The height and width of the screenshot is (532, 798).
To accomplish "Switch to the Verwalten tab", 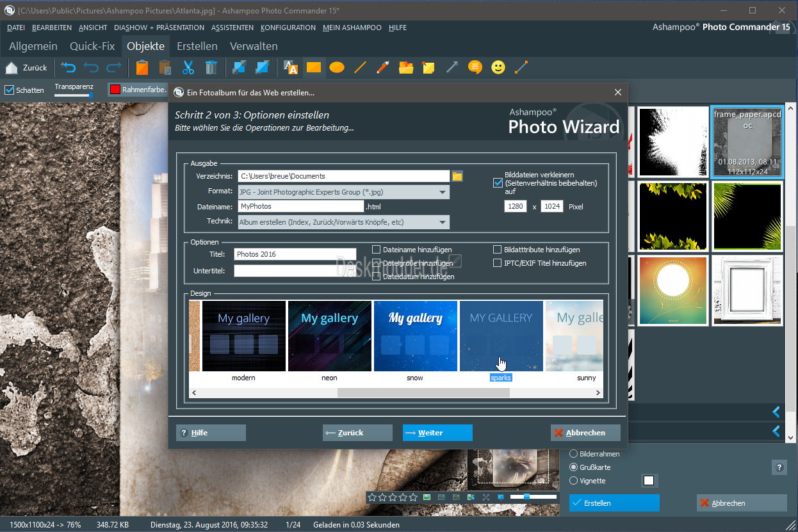I will tap(254, 46).
